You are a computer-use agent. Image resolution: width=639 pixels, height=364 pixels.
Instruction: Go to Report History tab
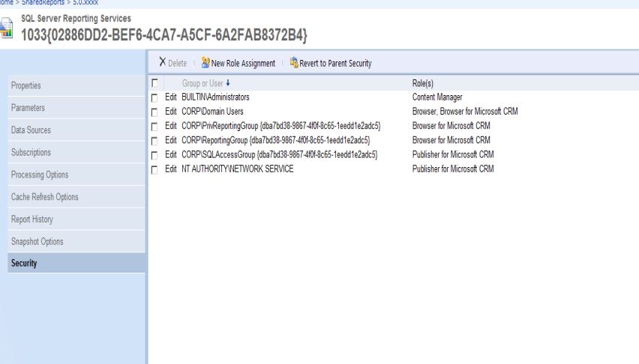[31, 219]
